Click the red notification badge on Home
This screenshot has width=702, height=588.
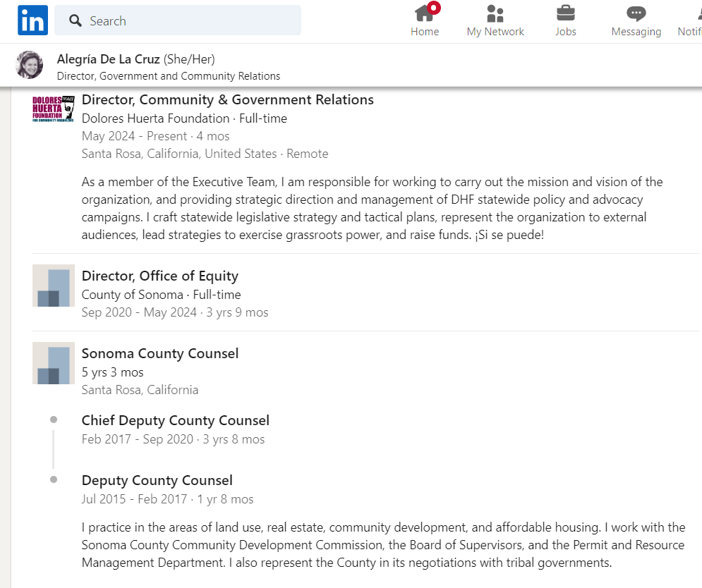[433, 8]
